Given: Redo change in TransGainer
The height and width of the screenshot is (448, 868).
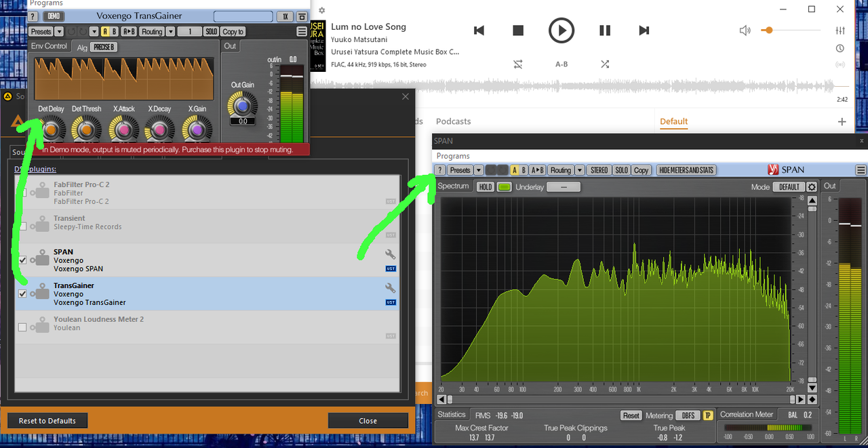Looking at the screenshot, I should tap(83, 32).
